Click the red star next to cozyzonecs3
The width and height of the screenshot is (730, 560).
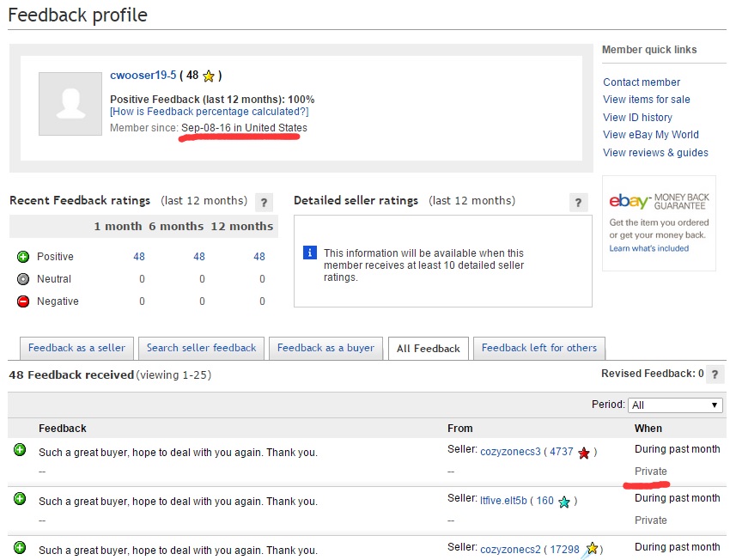[584, 453]
